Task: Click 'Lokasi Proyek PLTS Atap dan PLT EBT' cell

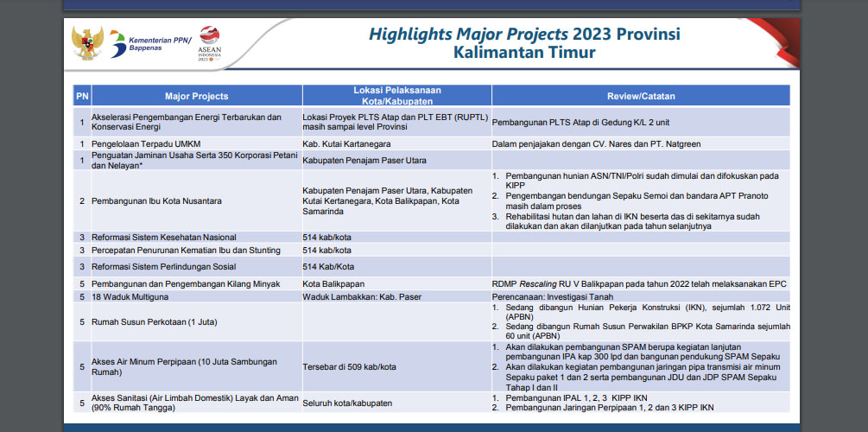Action: click(396, 122)
